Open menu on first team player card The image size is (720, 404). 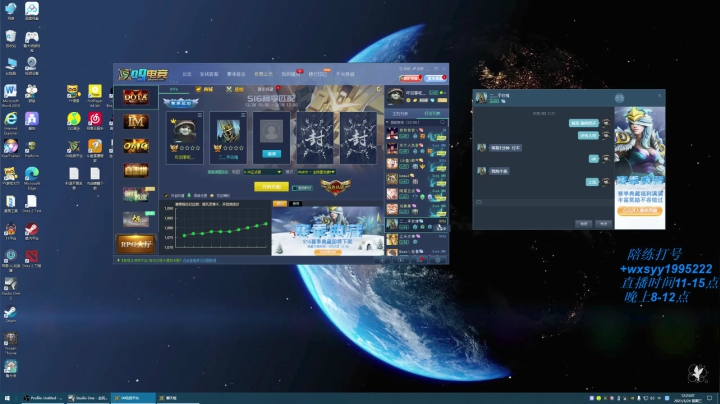199,115
